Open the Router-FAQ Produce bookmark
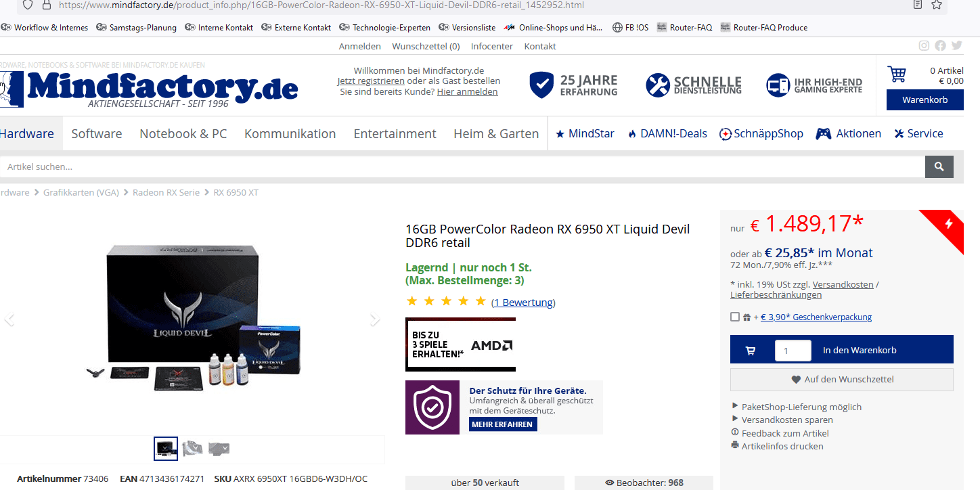Image resolution: width=980 pixels, height=490 pixels. tap(764, 28)
